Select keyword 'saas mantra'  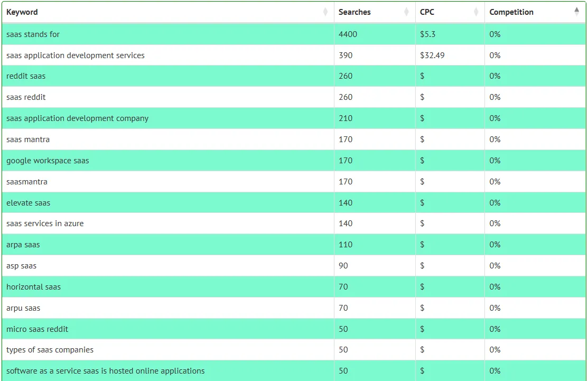pyautogui.click(x=28, y=140)
